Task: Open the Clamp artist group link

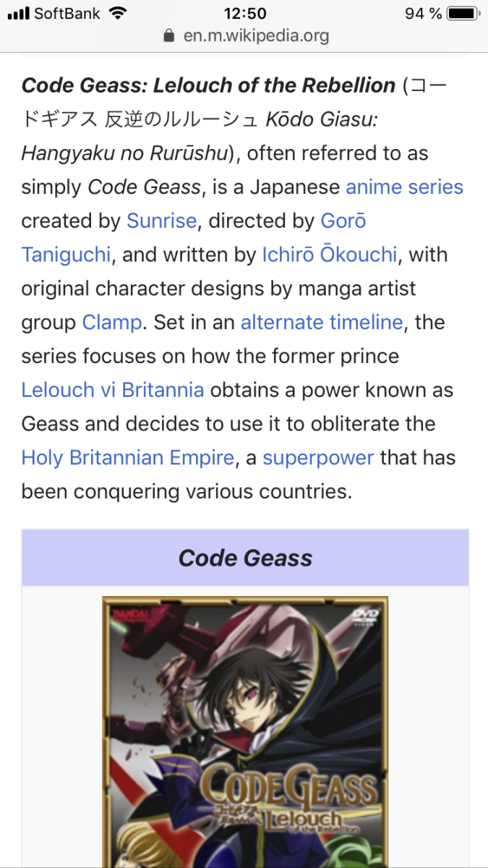Action: tap(112, 322)
